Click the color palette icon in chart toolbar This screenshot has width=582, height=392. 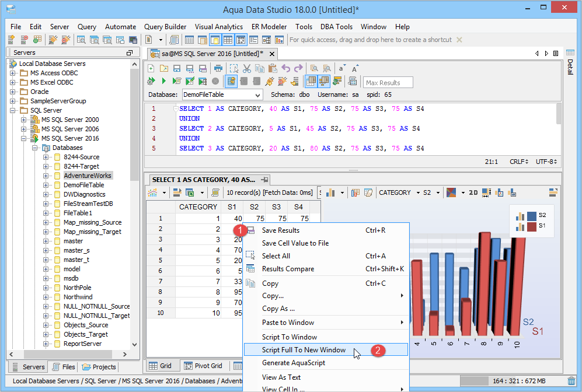(451, 192)
